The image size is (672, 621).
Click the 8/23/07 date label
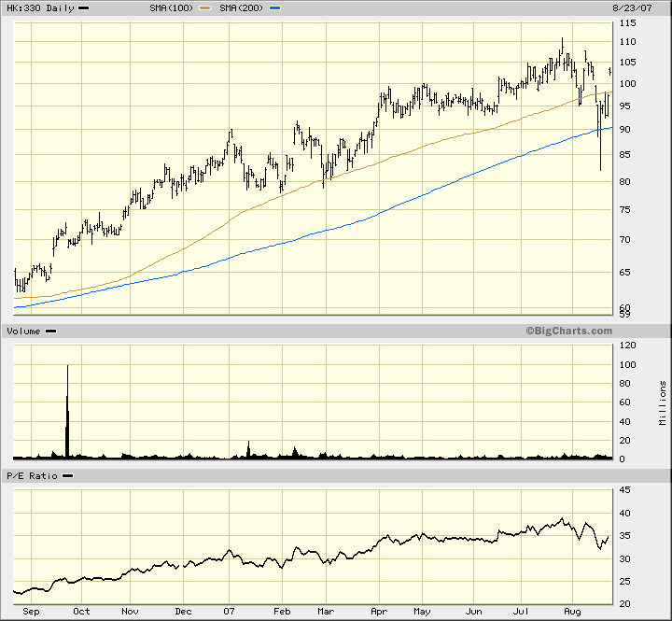(632, 8)
